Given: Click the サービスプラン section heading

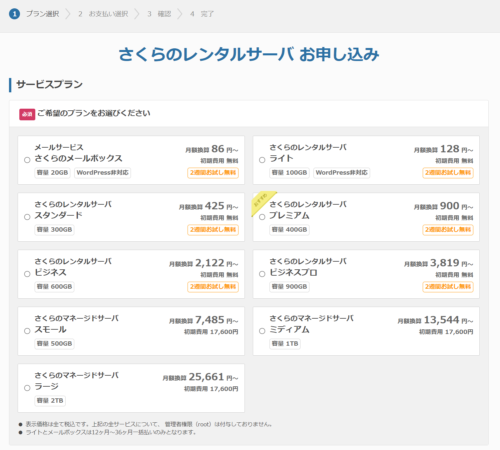Looking at the screenshot, I should [x=49, y=84].
